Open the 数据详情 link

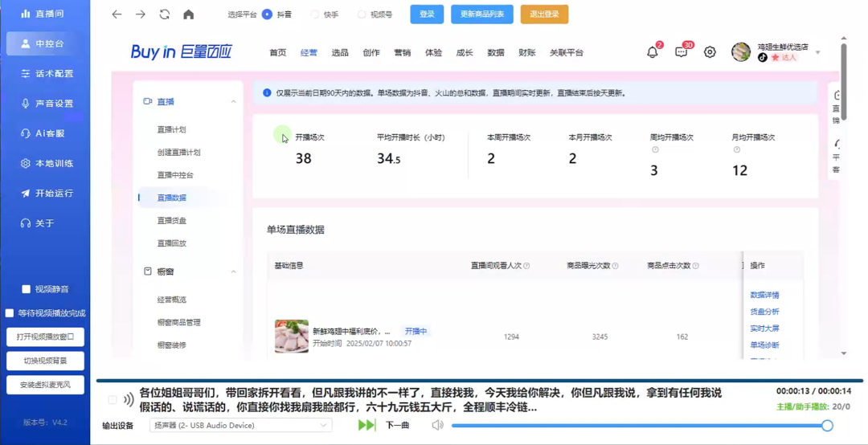[x=764, y=295]
